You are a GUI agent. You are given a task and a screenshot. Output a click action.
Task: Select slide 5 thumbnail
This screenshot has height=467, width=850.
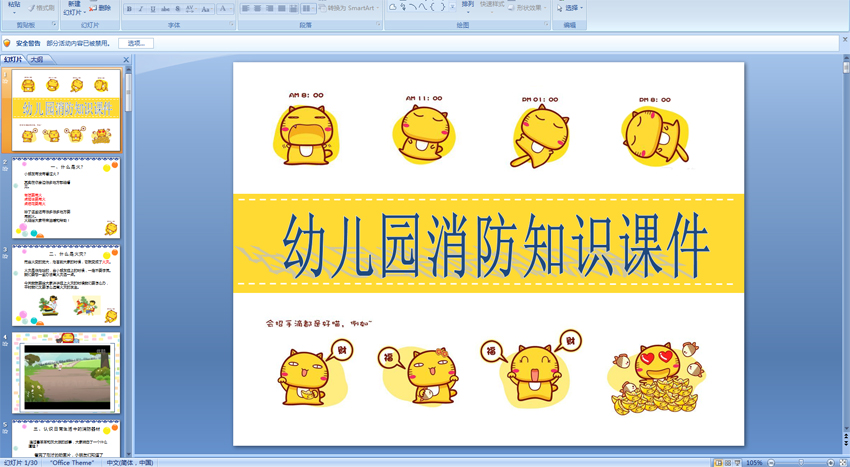coord(66,438)
